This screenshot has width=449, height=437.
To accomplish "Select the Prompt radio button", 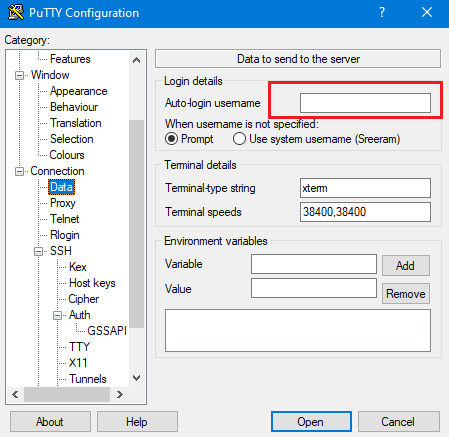I will point(171,139).
